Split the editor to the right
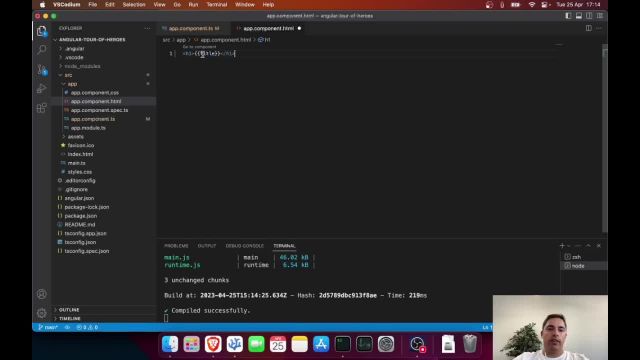The image size is (640, 360). (x=589, y=28)
